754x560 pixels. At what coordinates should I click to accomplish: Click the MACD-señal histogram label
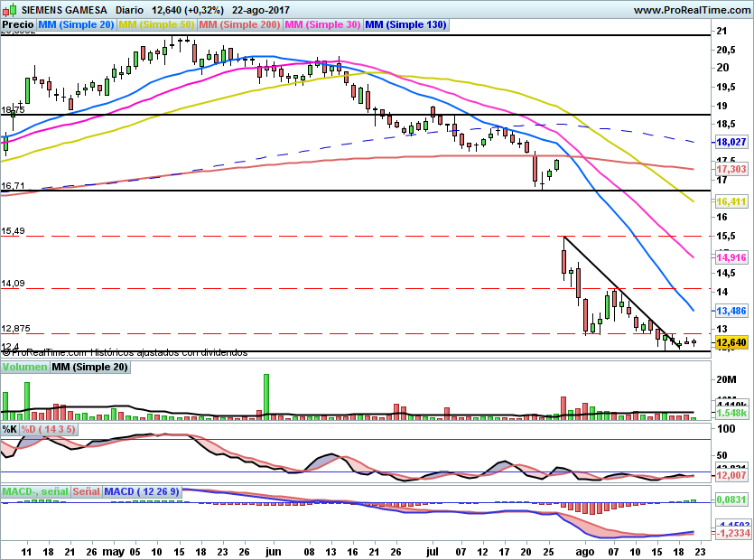35,491
